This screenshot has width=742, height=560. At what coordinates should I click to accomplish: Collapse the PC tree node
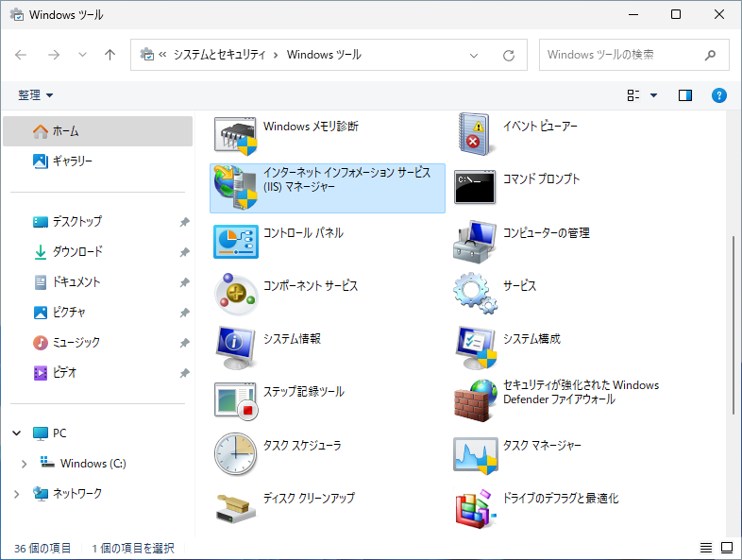click(17, 433)
